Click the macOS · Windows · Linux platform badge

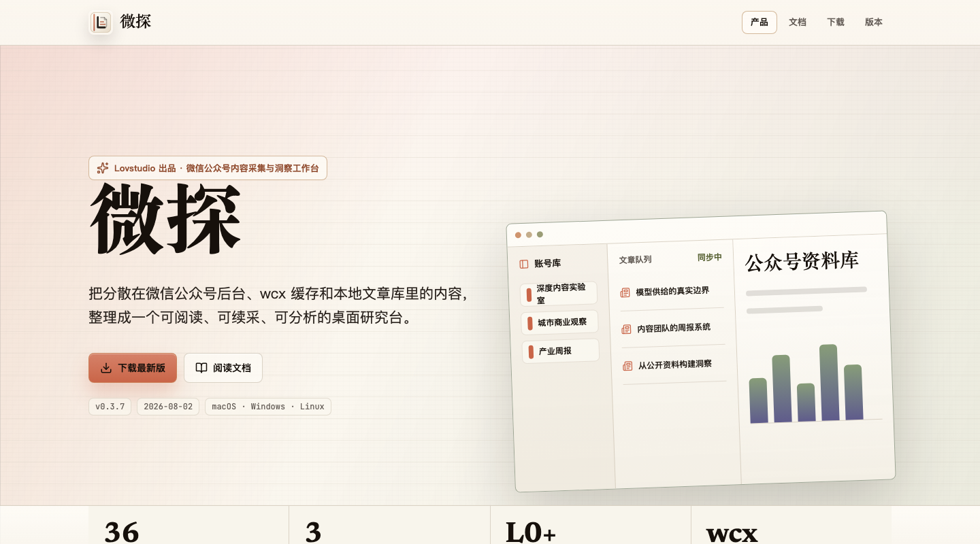(x=268, y=407)
